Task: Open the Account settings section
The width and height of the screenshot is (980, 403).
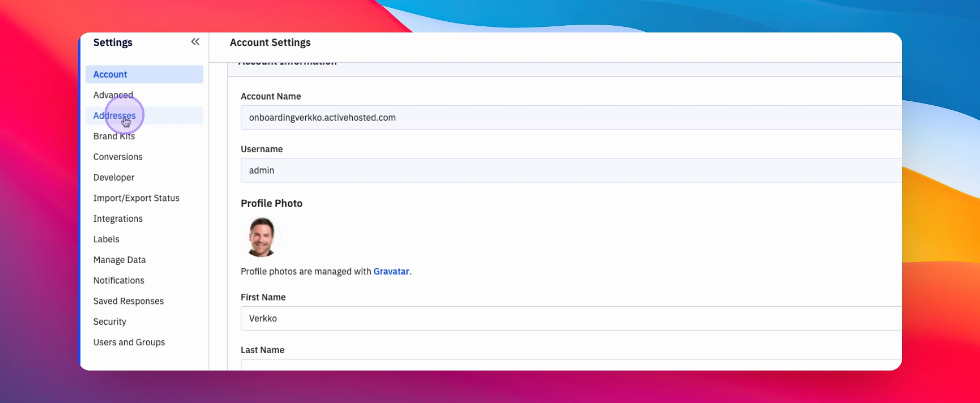Action: click(144, 74)
